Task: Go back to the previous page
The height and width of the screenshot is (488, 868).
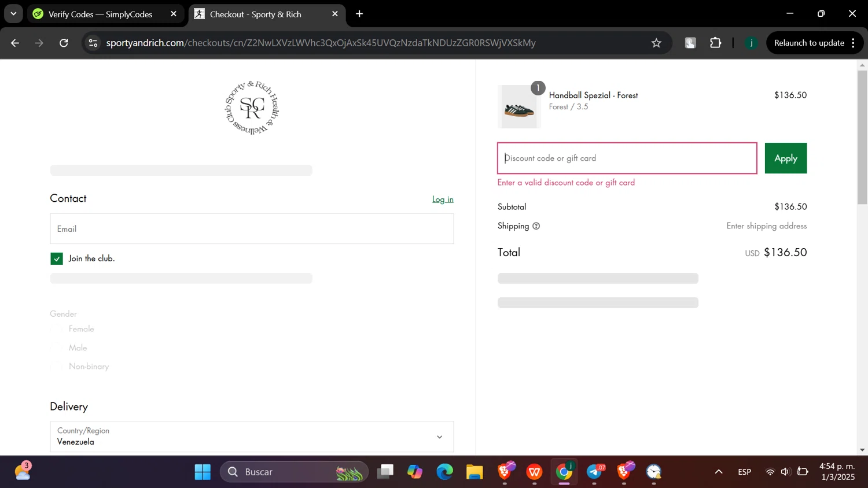Action: [15, 43]
